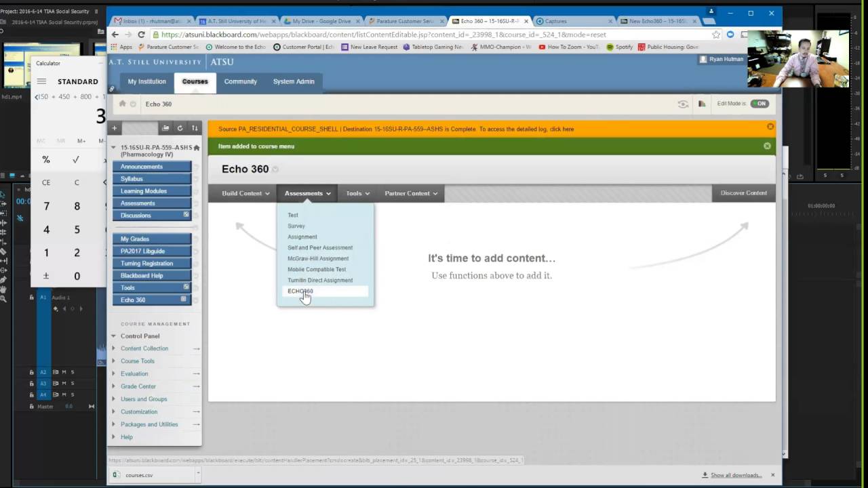
Task: Add a course menu item with plus icon
Action: tap(115, 128)
